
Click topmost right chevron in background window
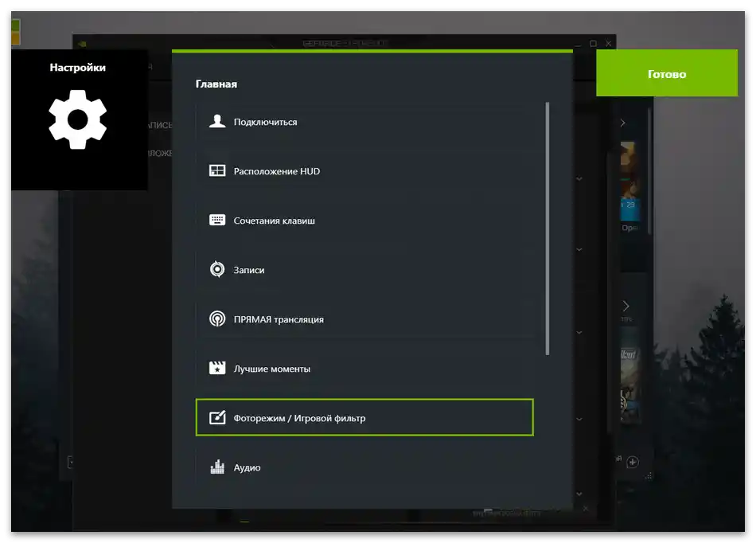tap(622, 123)
